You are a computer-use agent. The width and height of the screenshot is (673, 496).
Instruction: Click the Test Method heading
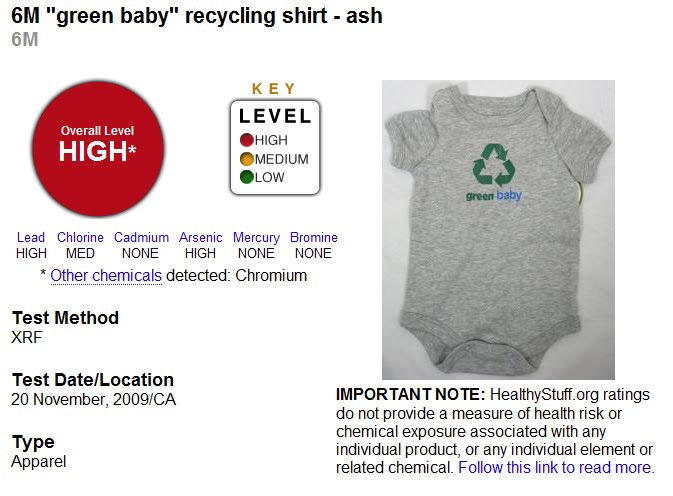[65, 318]
